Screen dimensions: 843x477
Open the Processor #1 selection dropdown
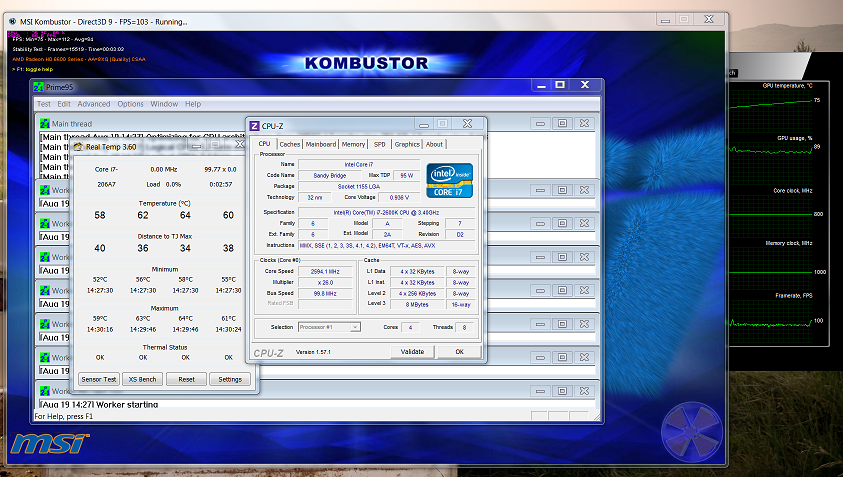click(329, 327)
